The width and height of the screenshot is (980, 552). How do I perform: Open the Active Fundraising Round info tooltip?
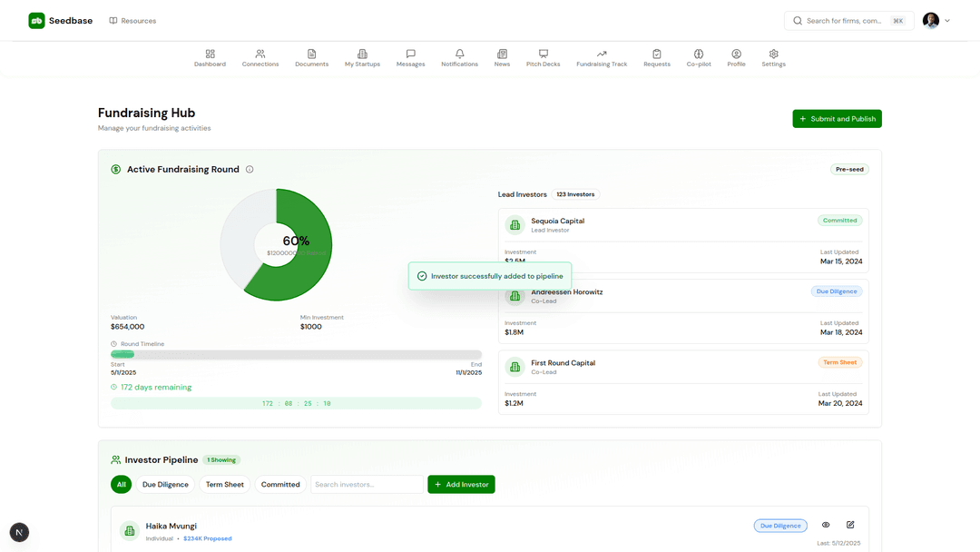point(250,169)
